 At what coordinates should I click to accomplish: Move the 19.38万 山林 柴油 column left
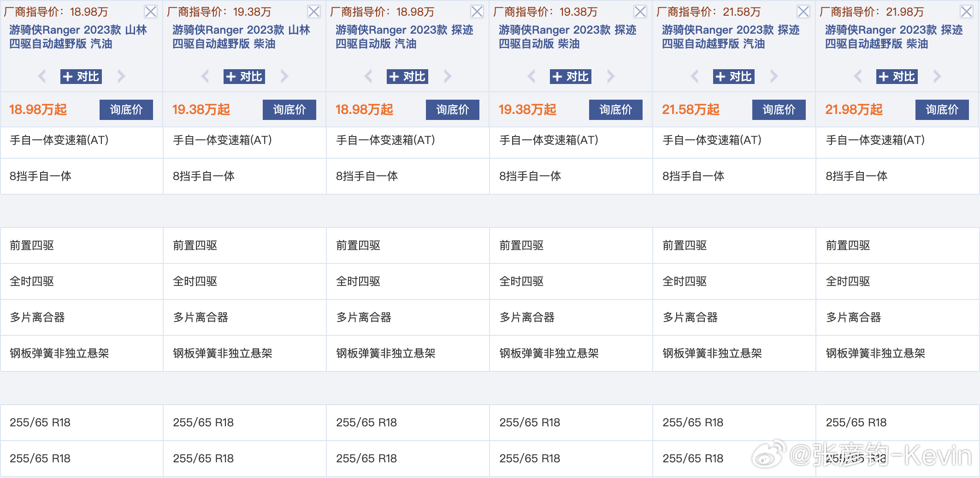(205, 76)
